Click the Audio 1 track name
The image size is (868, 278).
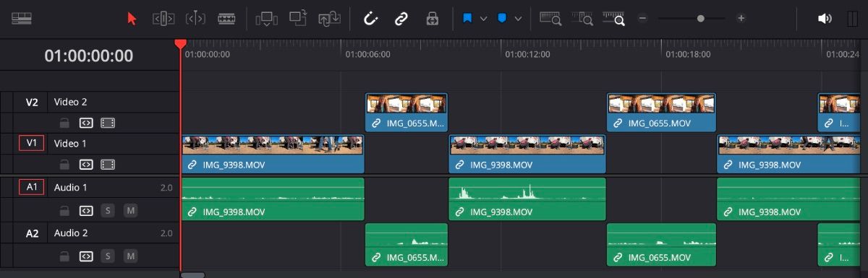pos(71,187)
